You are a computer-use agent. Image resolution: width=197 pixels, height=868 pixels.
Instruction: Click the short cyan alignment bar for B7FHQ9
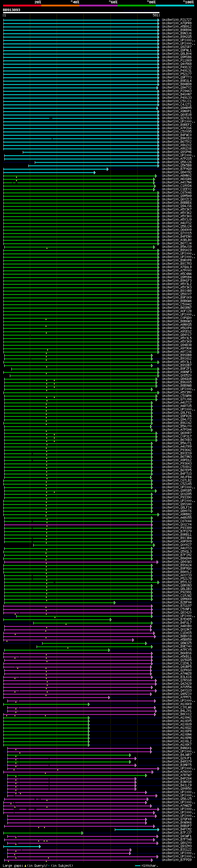[56, 169]
